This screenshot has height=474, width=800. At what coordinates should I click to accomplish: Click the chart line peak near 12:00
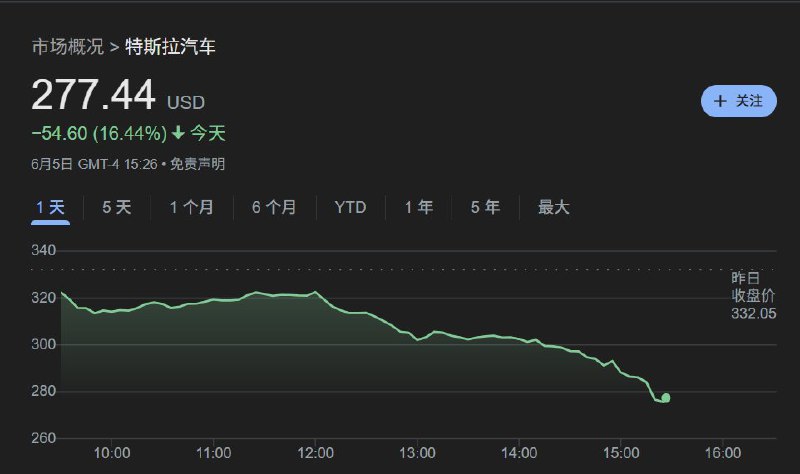315,292
